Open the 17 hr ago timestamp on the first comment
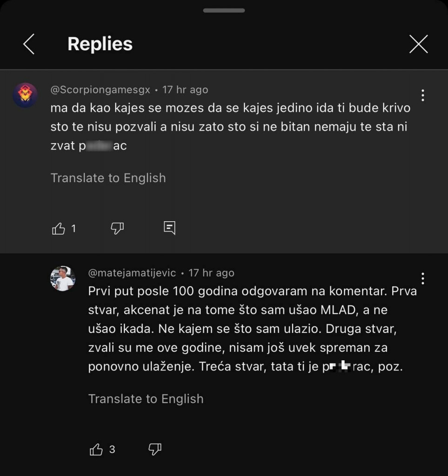448x476 pixels. (x=185, y=89)
